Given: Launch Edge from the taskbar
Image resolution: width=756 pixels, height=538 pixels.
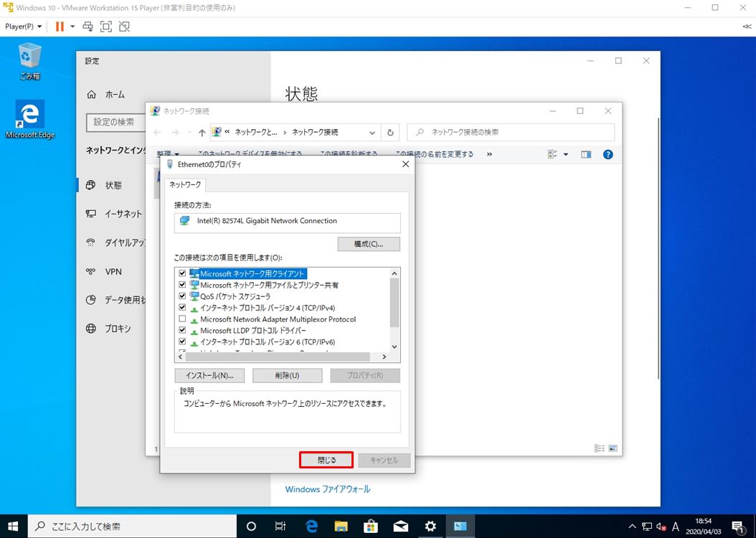Looking at the screenshot, I should tap(311, 527).
